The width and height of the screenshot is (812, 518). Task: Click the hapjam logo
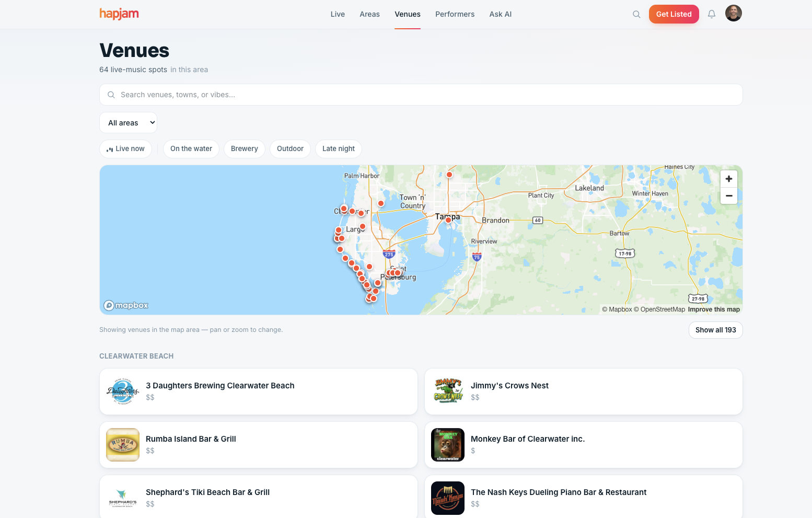[x=119, y=14]
